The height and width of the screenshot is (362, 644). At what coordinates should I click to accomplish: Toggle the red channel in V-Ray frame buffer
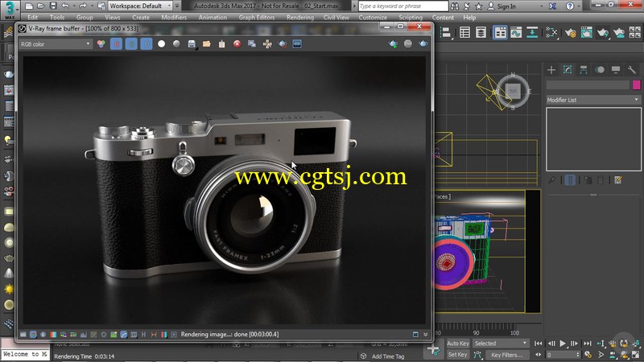pos(116,44)
